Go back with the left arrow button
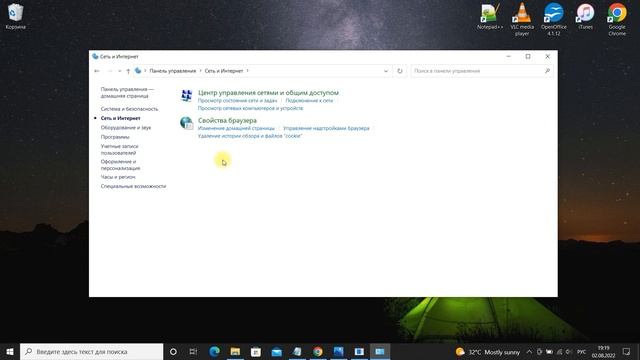640x360 pixels. pyautogui.click(x=97, y=71)
